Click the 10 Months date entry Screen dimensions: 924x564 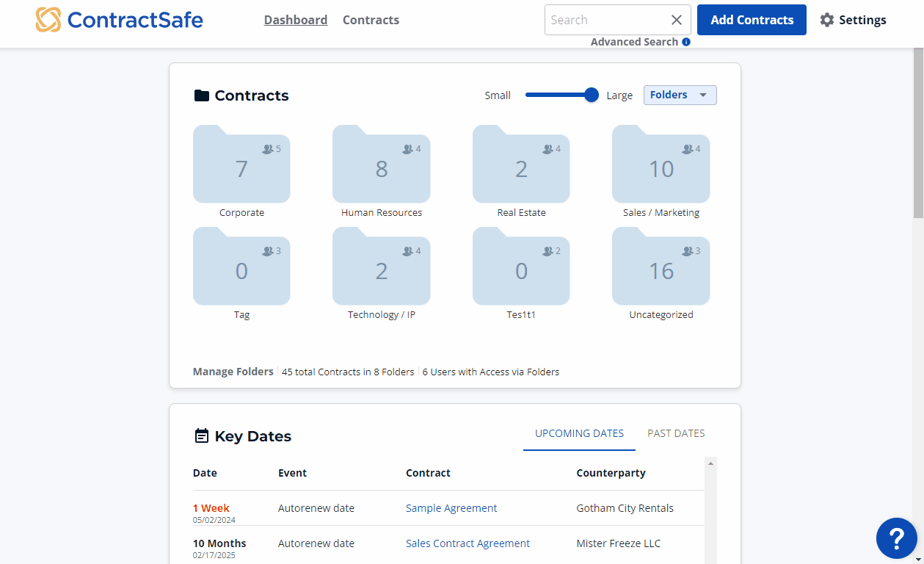coord(219,543)
